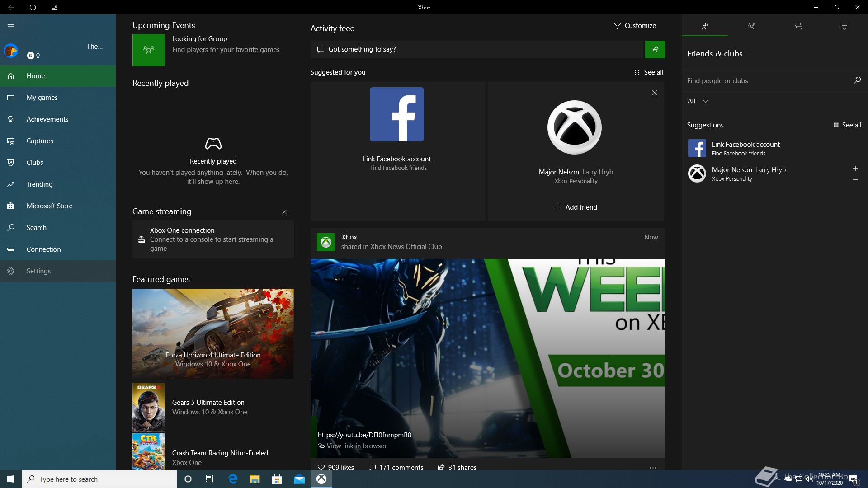868x488 pixels.
Task: Open Task View on taskbar
Action: point(210,479)
